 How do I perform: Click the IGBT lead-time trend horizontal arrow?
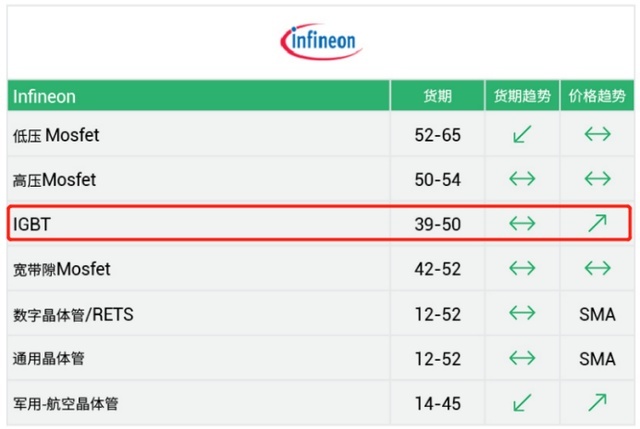(522, 223)
